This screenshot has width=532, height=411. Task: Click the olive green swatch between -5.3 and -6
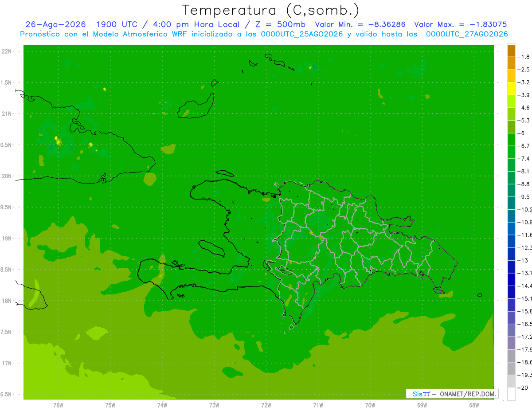(x=511, y=127)
